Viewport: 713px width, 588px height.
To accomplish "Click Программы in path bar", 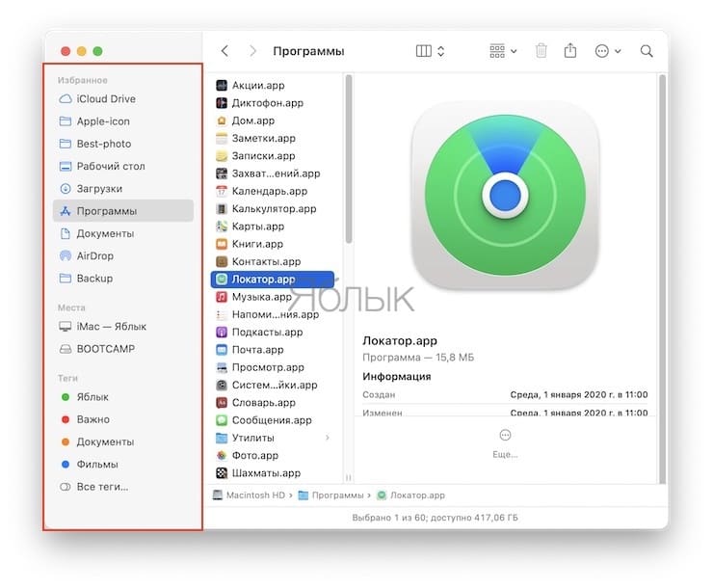I will pos(331,495).
